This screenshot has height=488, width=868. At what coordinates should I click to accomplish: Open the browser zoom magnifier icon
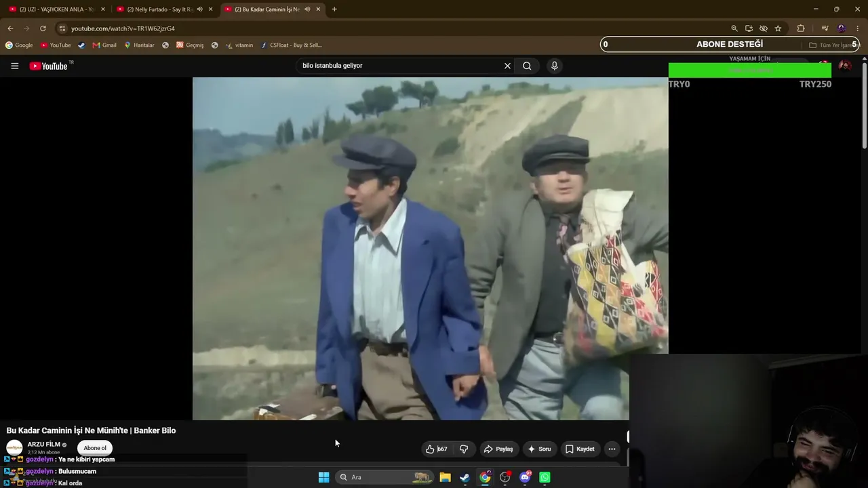click(x=734, y=28)
